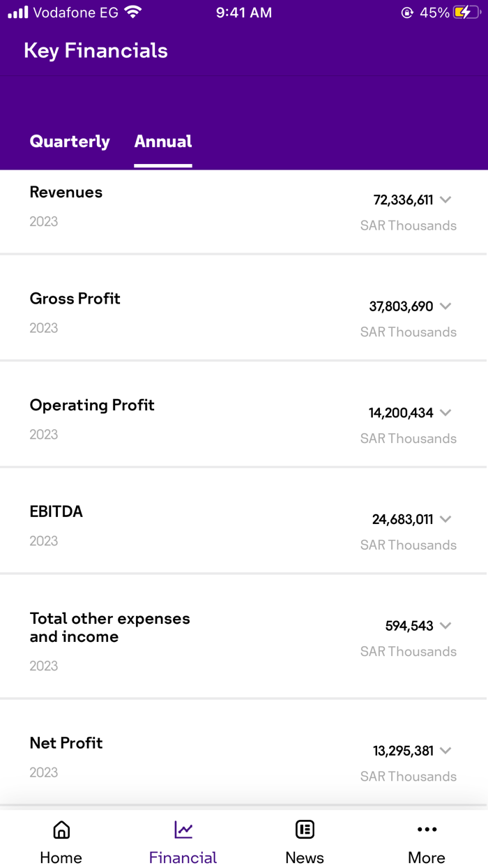Open the Key Financials header

click(x=96, y=50)
